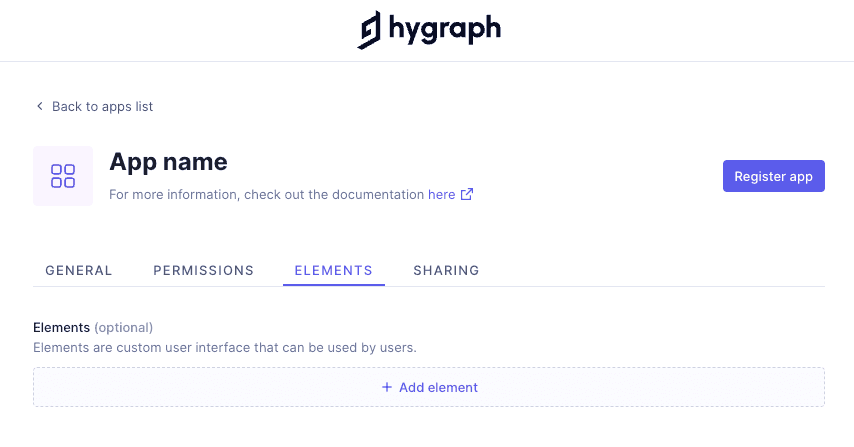Select the 'App name' heading
Screen dimensions: 854x447
click(168, 161)
